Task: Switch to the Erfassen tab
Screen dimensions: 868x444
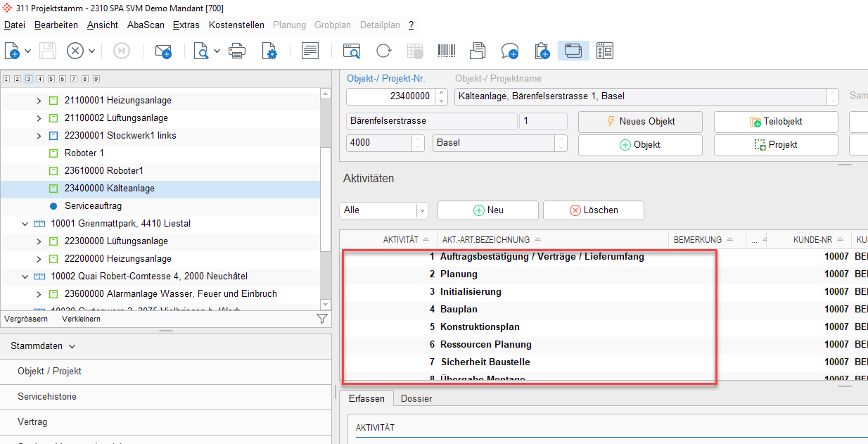Action: pyautogui.click(x=366, y=398)
